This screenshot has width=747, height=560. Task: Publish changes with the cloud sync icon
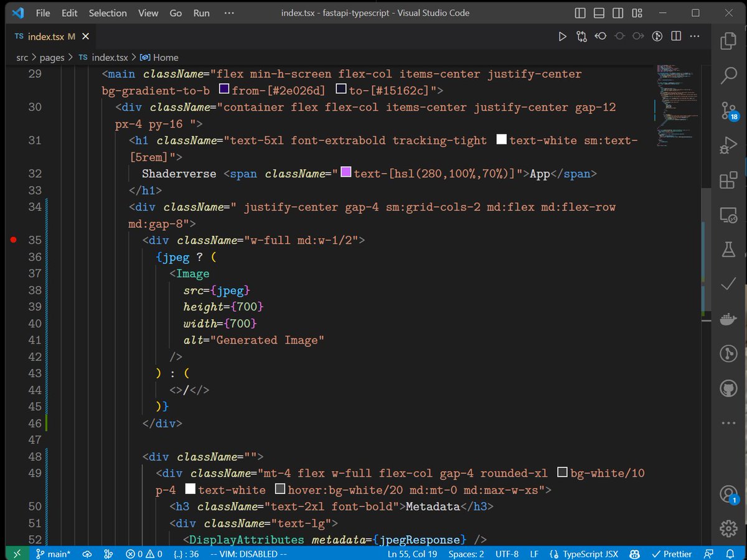click(x=87, y=554)
